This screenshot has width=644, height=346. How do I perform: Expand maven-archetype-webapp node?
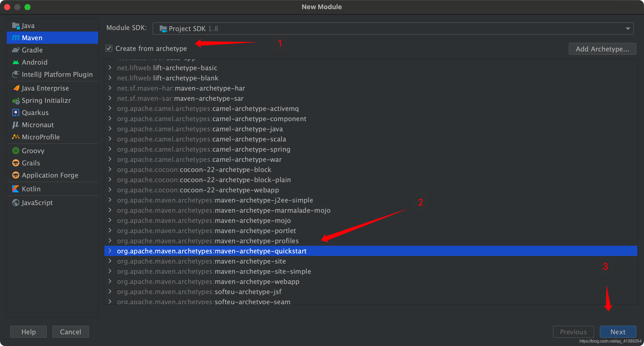(110, 281)
